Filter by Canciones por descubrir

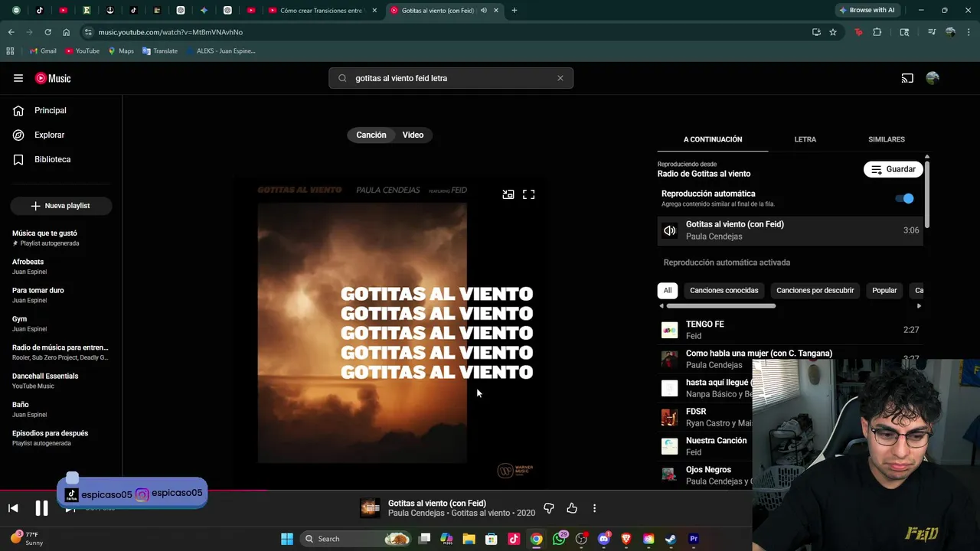(x=815, y=291)
